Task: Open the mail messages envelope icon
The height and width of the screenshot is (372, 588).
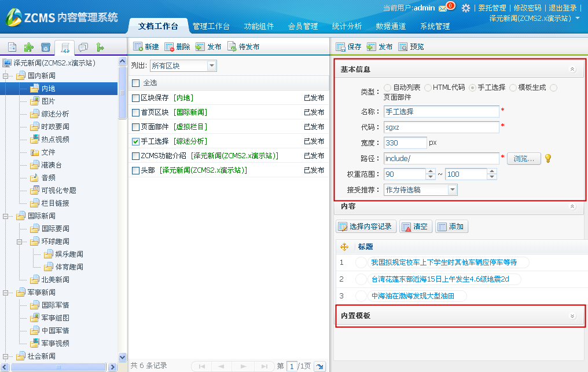Action: 443,8
